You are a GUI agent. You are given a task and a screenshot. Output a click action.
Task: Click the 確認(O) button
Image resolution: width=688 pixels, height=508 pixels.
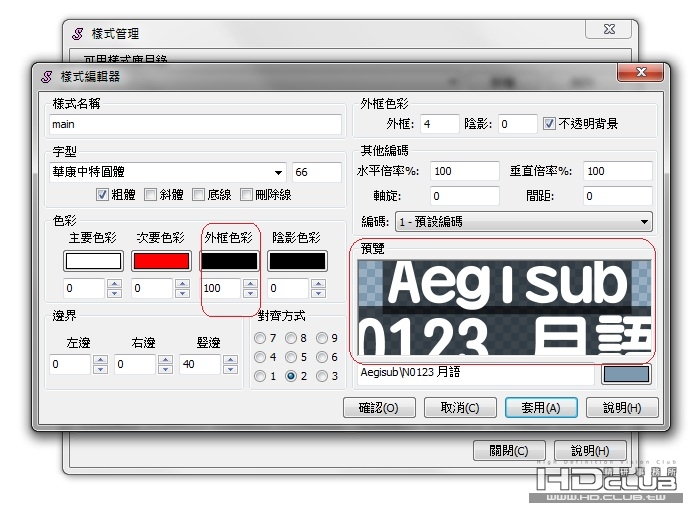[x=379, y=408]
